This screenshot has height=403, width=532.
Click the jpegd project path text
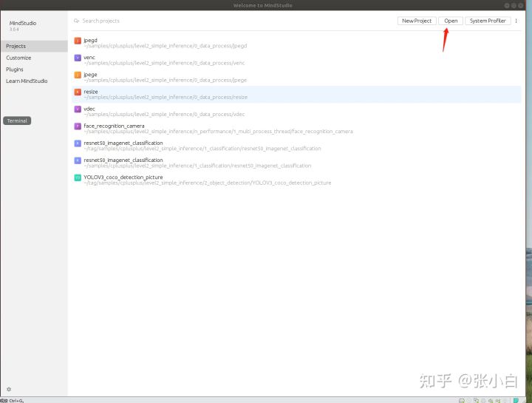pyautogui.click(x=166, y=46)
